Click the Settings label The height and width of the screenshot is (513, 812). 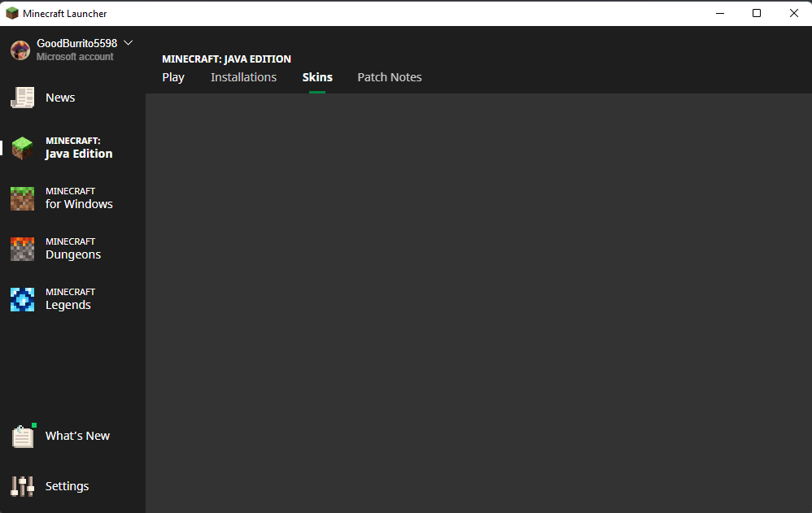point(67,486)
